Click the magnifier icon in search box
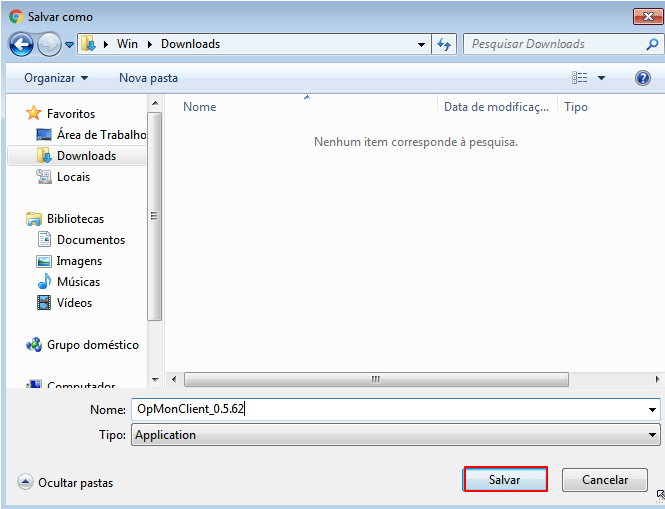 [x=651, y=44]
